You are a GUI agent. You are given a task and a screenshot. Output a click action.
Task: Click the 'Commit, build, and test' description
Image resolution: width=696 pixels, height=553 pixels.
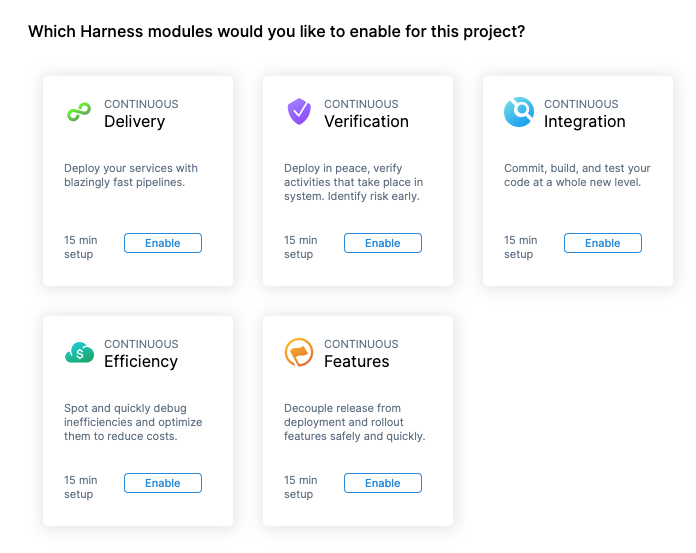[577, 175]
